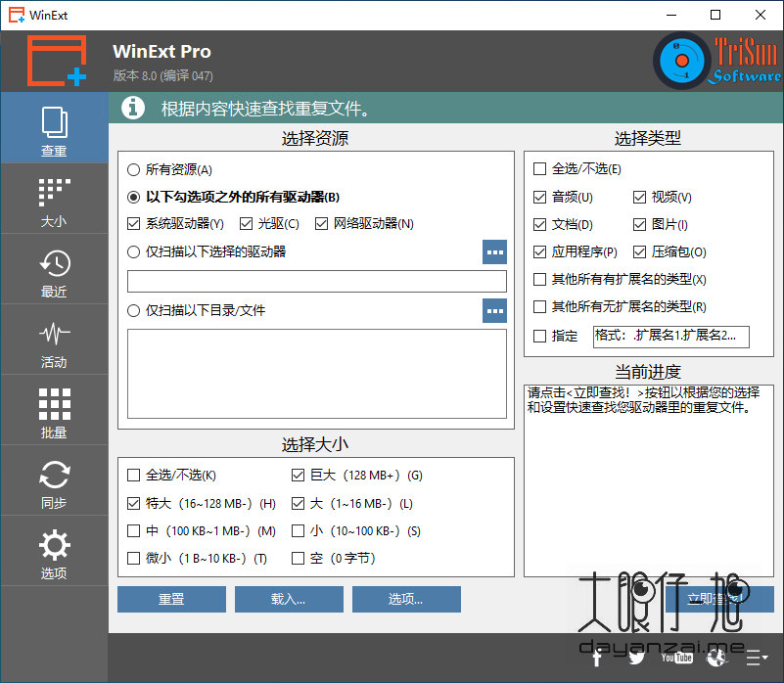Viewport: 784px width, 683px height.
Task: Enable 小 (10~100 KB-) size option
Action: pos(356,530)
